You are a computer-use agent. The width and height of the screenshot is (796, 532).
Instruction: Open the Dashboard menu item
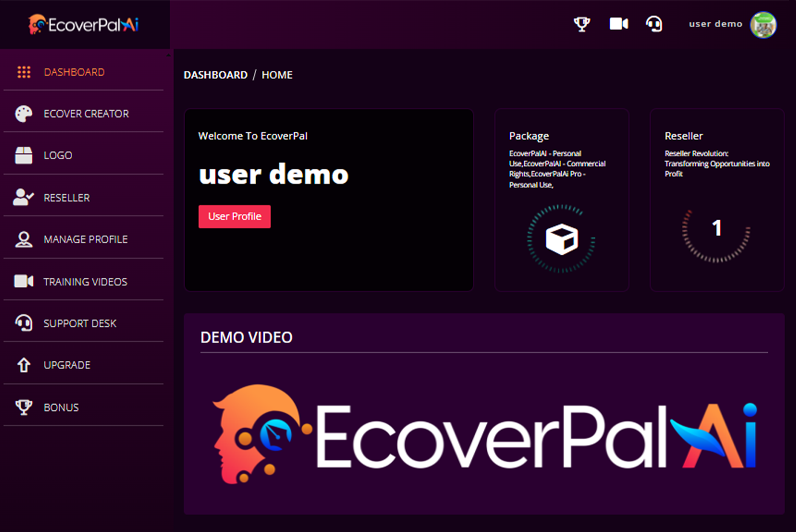(74, 72)
